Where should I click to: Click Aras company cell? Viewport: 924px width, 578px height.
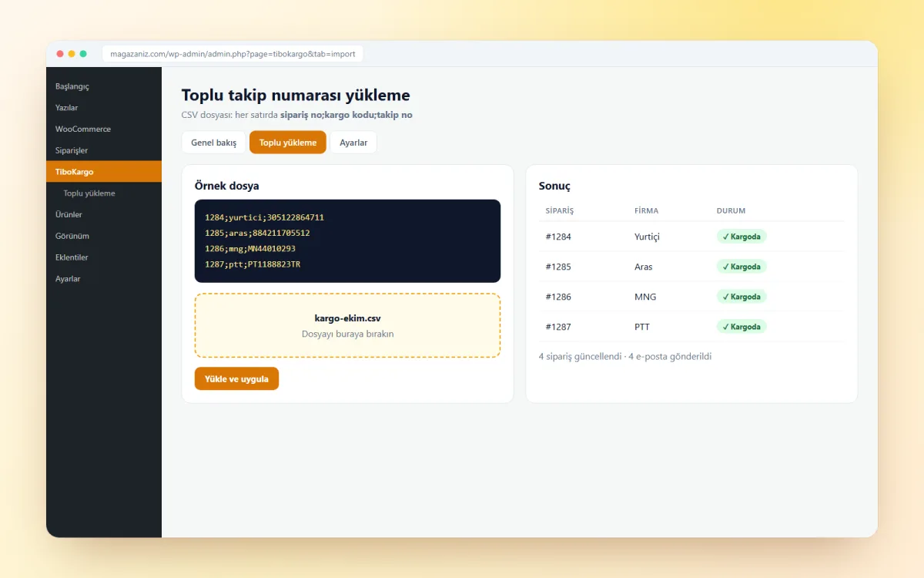(x=644, y=267)
